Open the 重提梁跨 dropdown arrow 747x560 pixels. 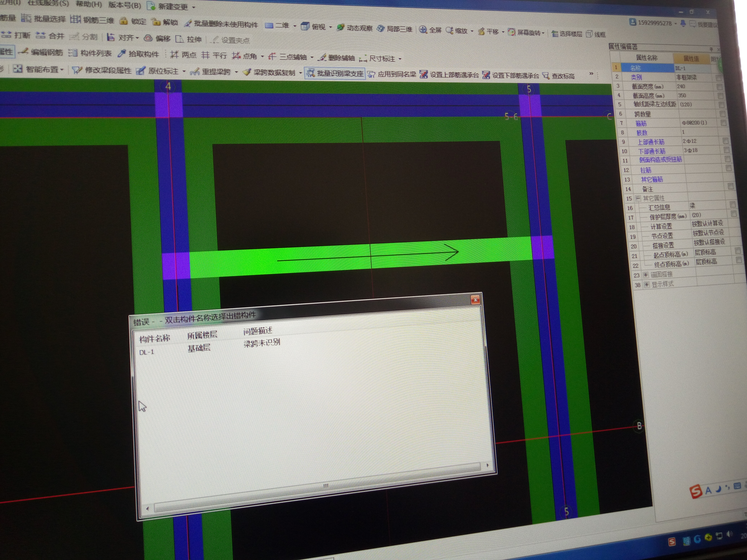click(x=236, y=72)
